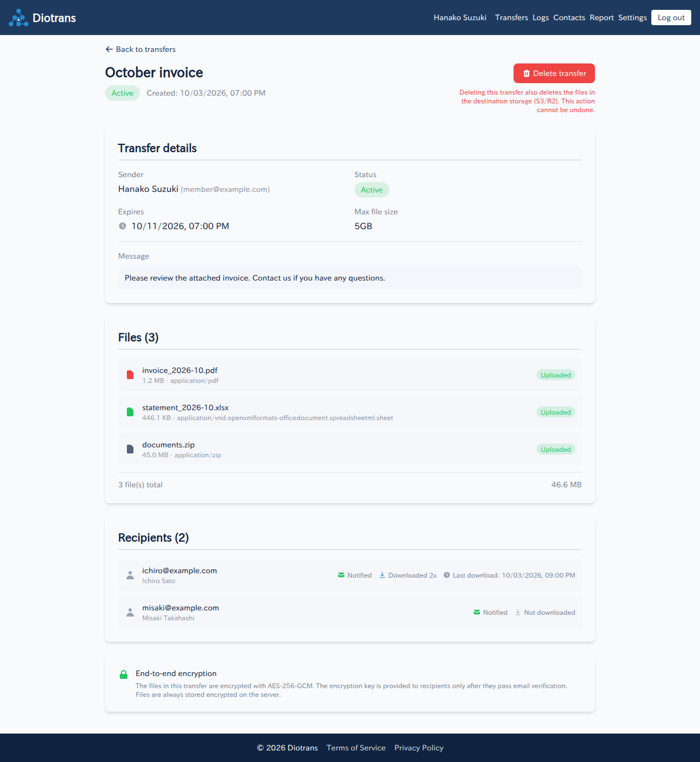Click the message text about the attached invoice
700x762 pixels.
tap(255, 278)
